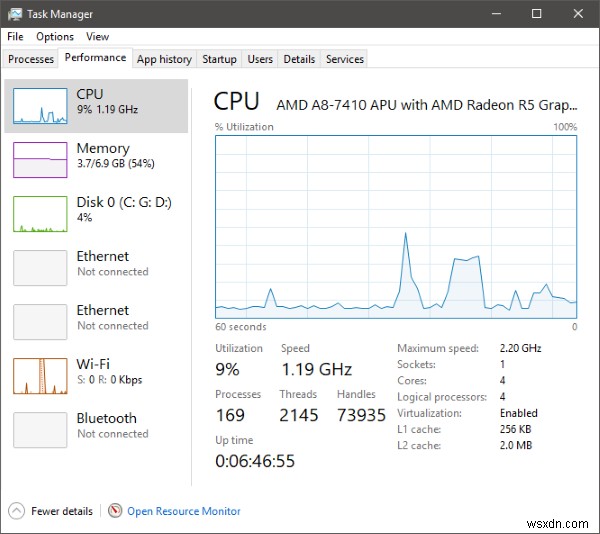This screenshot has height=534, width=600.
Task: Click the Resource Monitor gauge icon
Action: coord(115,511)
